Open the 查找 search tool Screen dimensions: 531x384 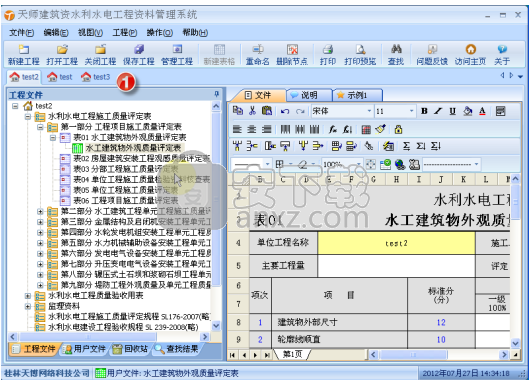pos(396,55)
